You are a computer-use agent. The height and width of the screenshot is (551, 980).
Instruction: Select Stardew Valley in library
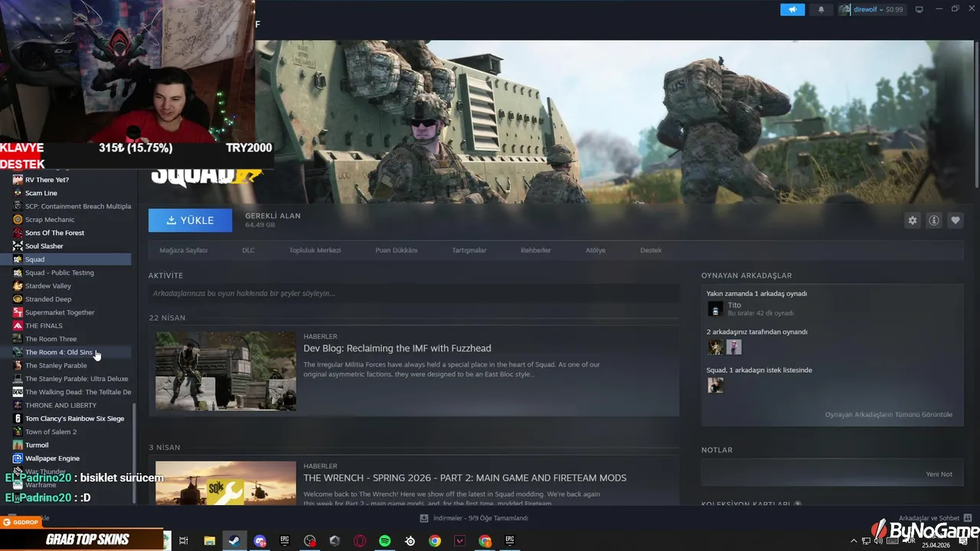[x=47, y=285]
